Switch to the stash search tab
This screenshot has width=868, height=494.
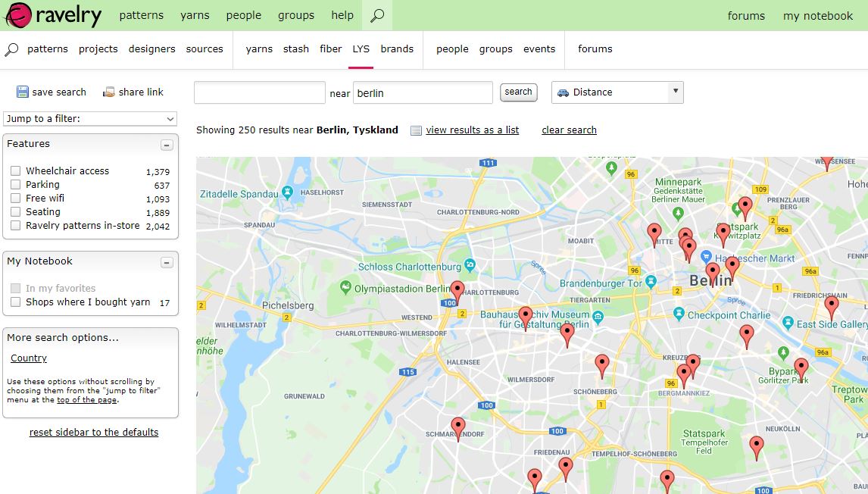click(x=296, y=49)
